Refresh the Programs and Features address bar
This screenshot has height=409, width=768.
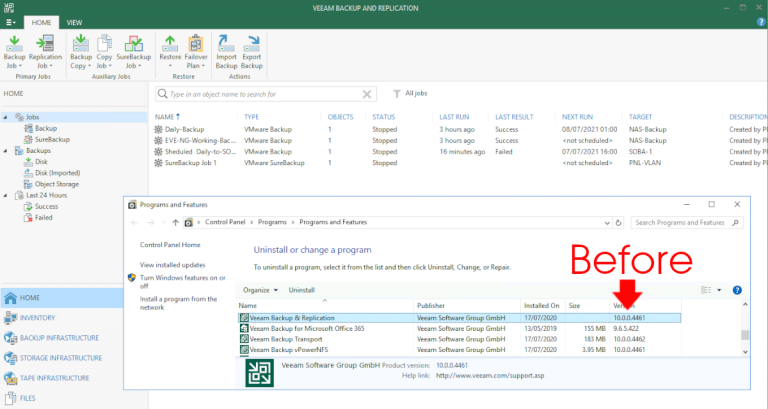pos(618,222)
